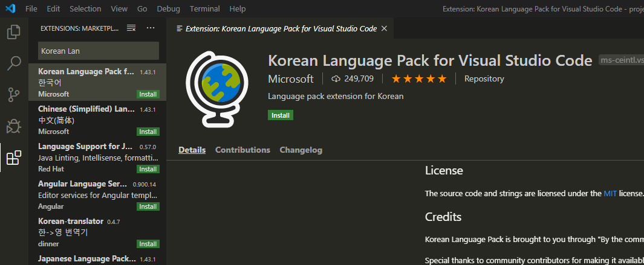This screenshot has height=265, width=644.
Task: Install Angular Language Service extension
Action: pos(148,206)
